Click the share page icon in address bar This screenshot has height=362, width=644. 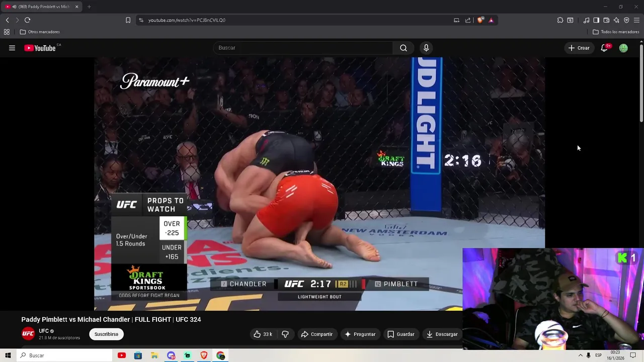click(468, 20)
